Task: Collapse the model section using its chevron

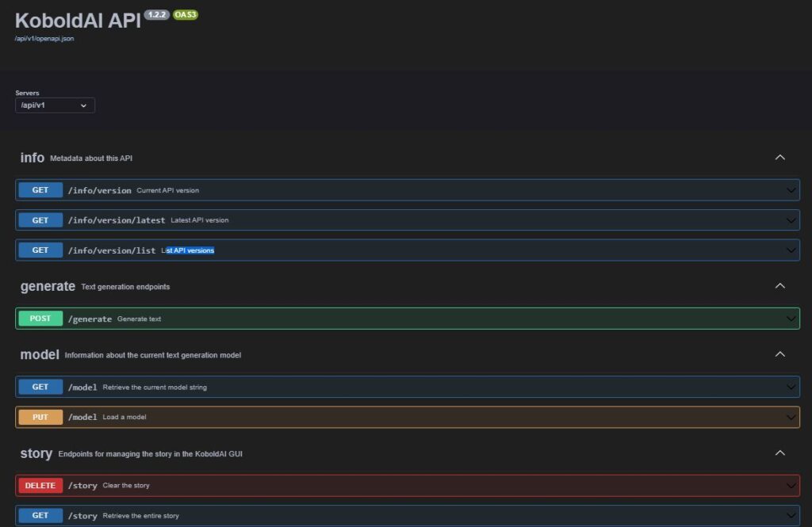Action: [780, 354]
